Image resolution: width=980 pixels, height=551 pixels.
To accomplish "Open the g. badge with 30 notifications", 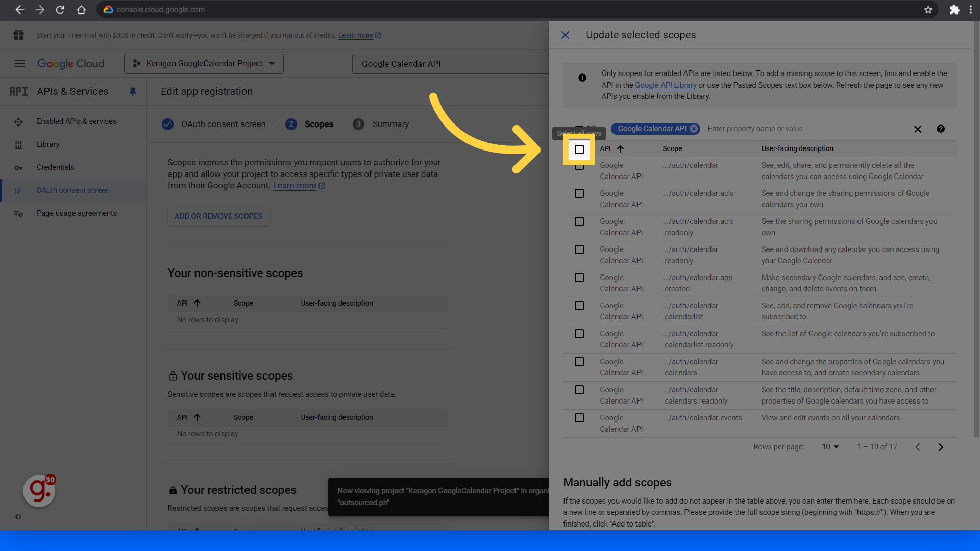I will coord(39,491).
